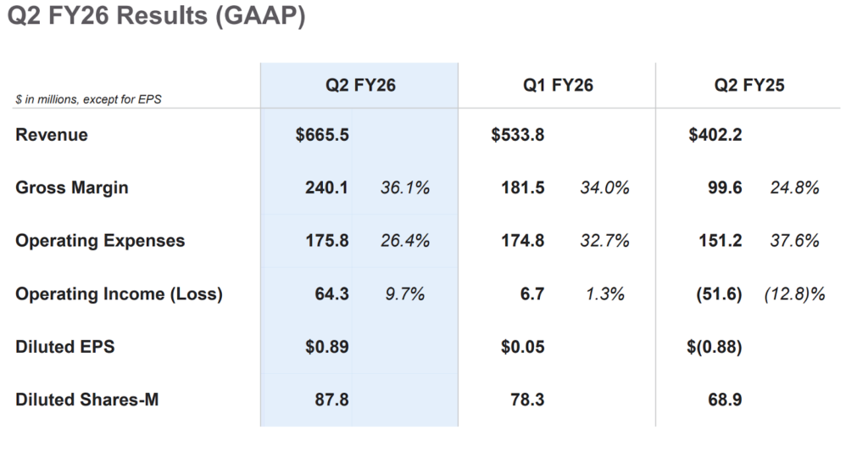Click the Gross Margin row label

click(x=72, y=187)
